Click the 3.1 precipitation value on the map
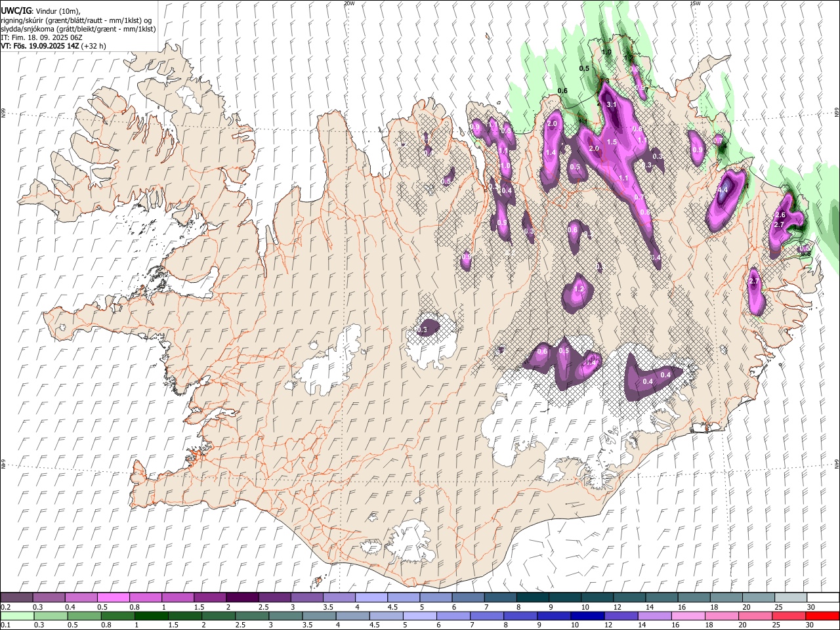This screenshot has height=630, width=840. coord(612,104)
